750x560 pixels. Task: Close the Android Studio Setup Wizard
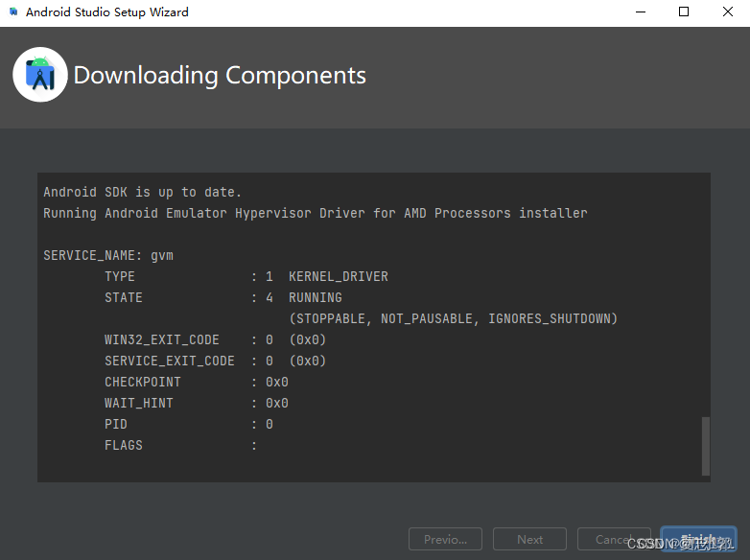[x=728, y=12]
